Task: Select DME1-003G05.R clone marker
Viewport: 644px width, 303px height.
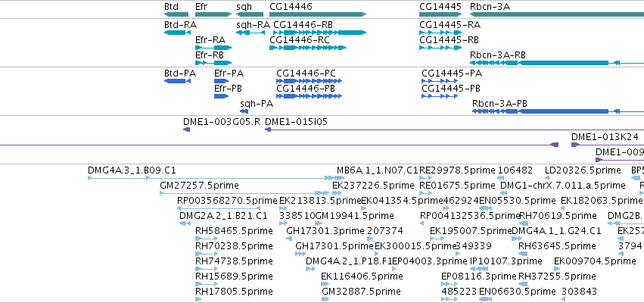Action: [186, 130]
